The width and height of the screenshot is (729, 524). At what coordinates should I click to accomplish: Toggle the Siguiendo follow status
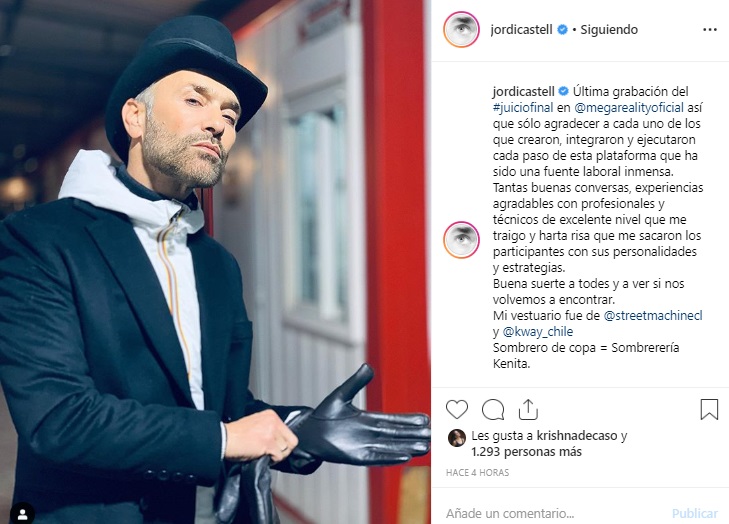[x=609, y=30]
